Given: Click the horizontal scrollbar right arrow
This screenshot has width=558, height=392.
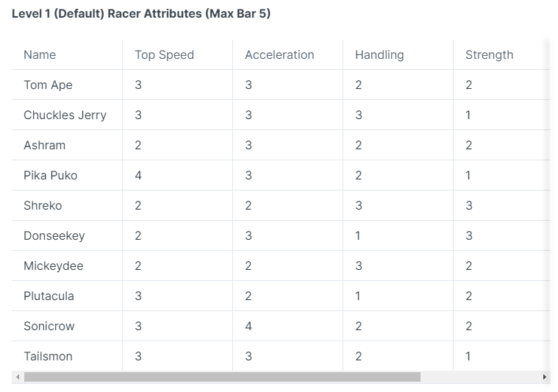Looking at the screenshot, I should coord(544,377).
